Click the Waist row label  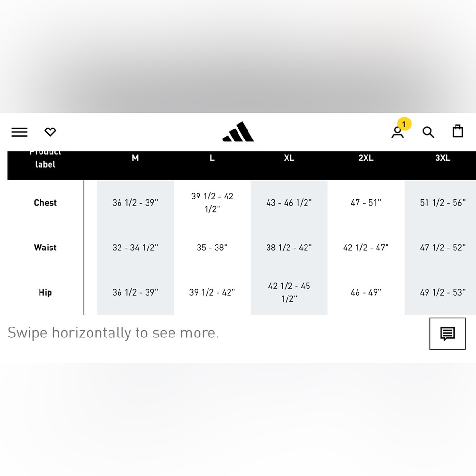click(45, 248)
